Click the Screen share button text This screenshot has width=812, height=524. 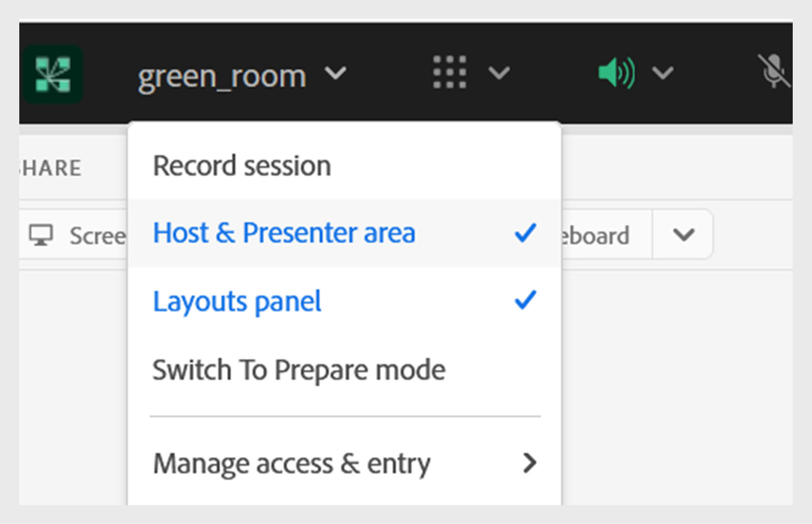tap(97, 236)
